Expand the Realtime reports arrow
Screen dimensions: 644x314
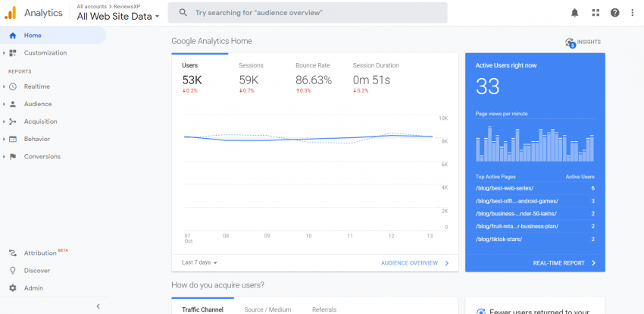point(4,86)
